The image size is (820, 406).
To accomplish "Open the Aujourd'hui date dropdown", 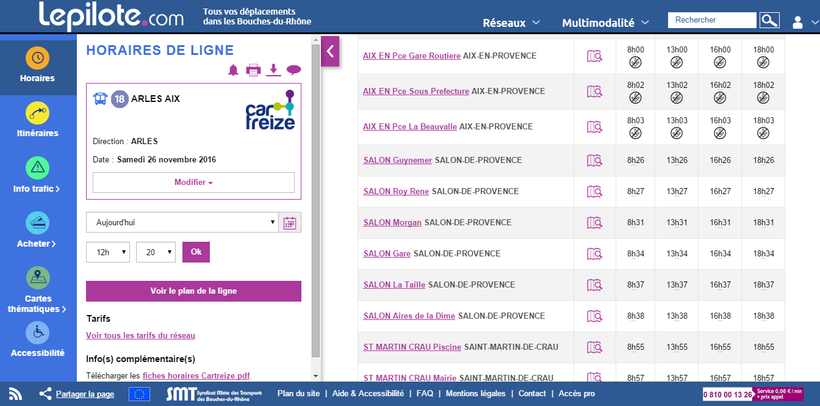I will [x=181, y=222].
